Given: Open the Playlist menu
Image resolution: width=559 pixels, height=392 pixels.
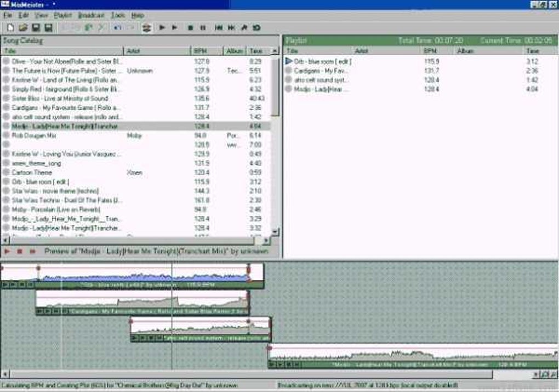Looking at the screenshot, I should coord(62,15).
